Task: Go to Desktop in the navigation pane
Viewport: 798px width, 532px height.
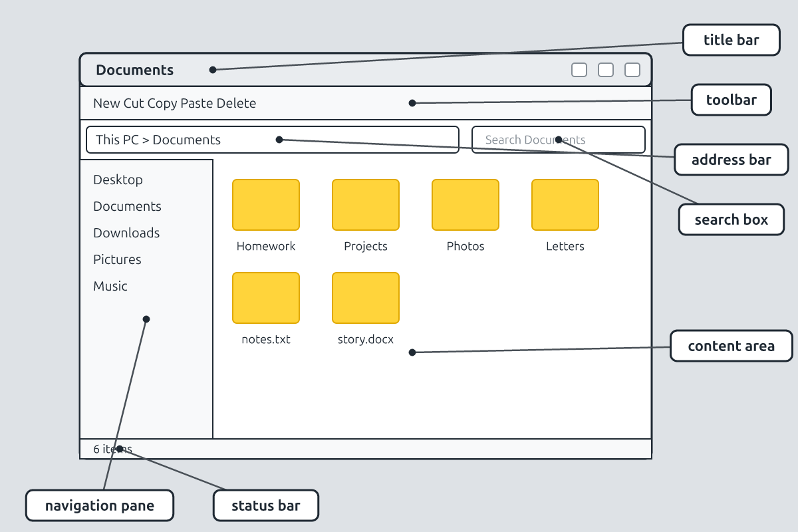Action: pyautogui.click(x=118, y=180)
